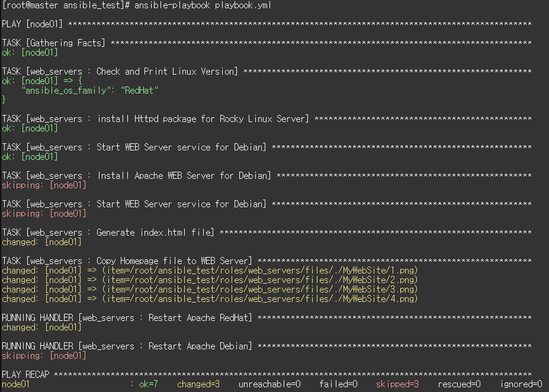Click the ok=7 recap value
Image resolution: width=549 pixels, height=392 pixels.
point(149,384)
